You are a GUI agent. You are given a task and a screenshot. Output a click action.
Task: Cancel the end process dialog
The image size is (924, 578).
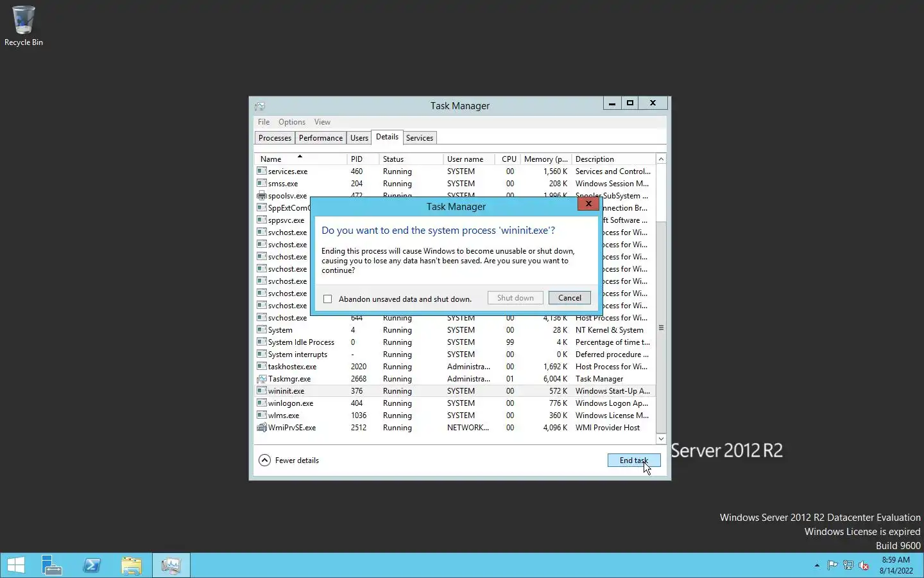point(570,298)
